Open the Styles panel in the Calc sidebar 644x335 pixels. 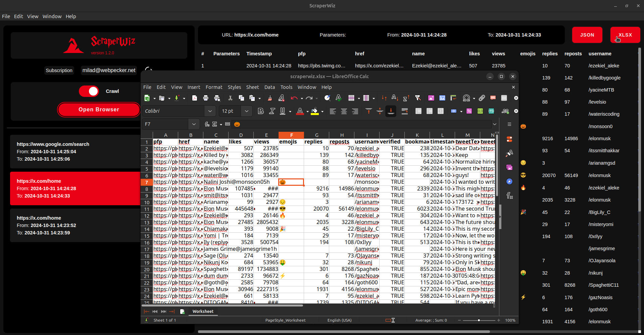click(x=509, y=153)
